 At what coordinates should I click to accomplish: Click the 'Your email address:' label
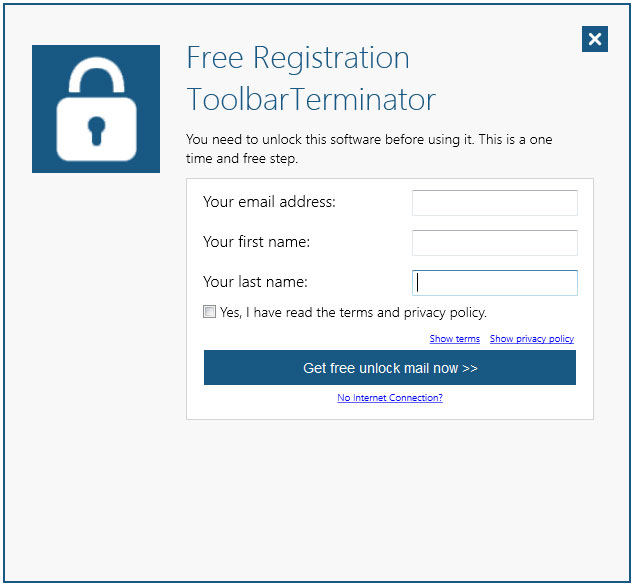pos(269,202)
